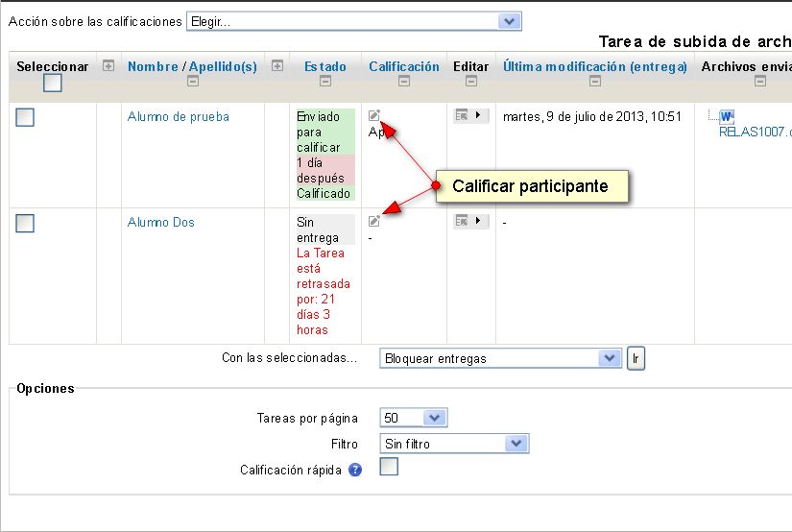Viewport: 792px width, 532px height.
Task: Open the Tareas por página dropdown
Action: point(414,418)
